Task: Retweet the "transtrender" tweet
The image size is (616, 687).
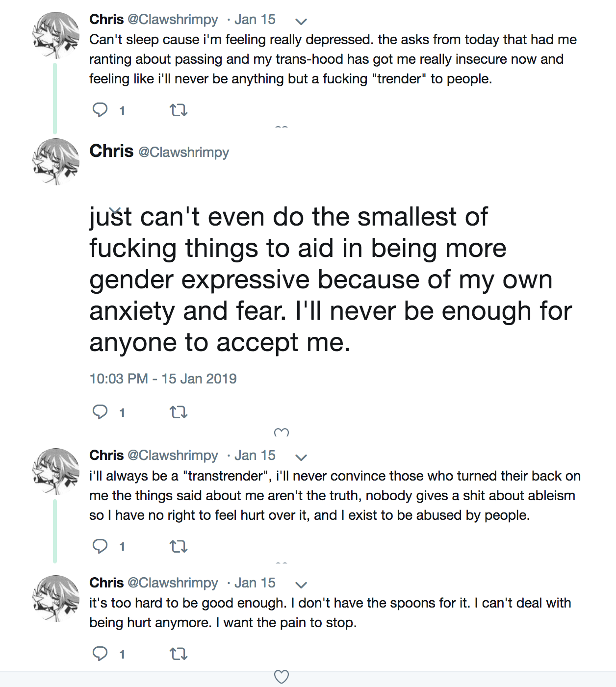Action: (x=179, y=546)
